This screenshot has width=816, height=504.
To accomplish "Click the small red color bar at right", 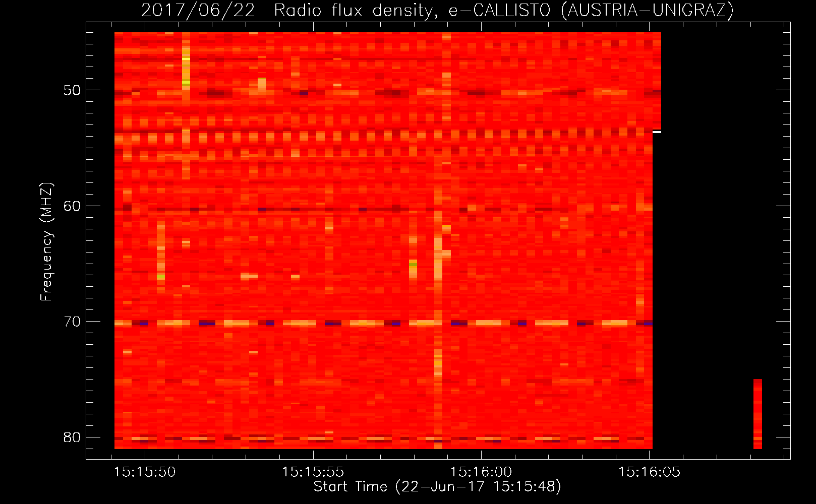I will pos(757,414).
